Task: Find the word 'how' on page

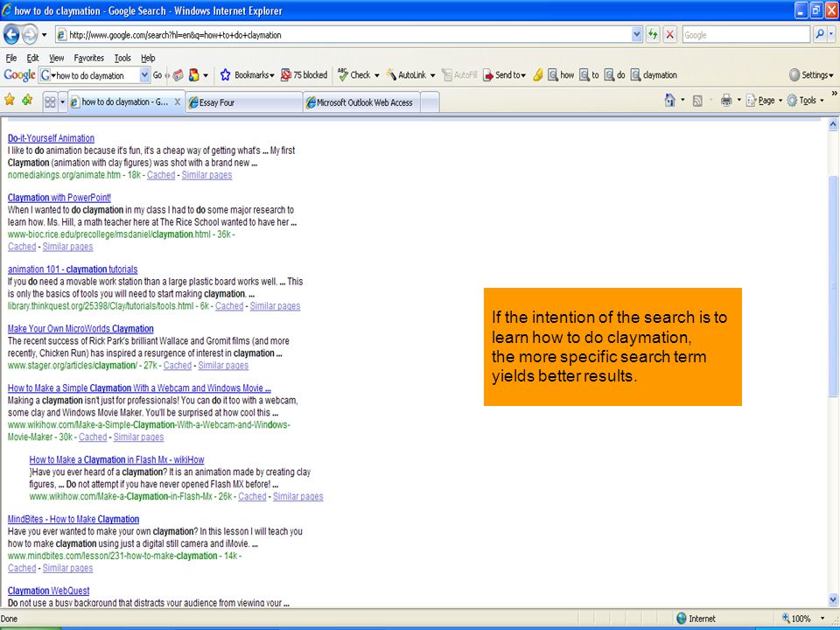Action: (560, 75)
